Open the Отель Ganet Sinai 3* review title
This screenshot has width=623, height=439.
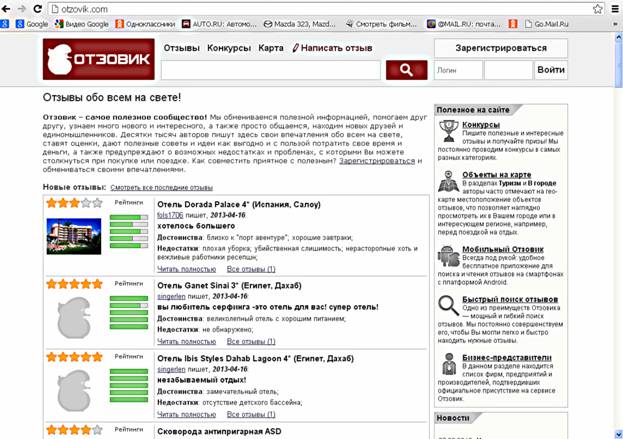[229, 286]
